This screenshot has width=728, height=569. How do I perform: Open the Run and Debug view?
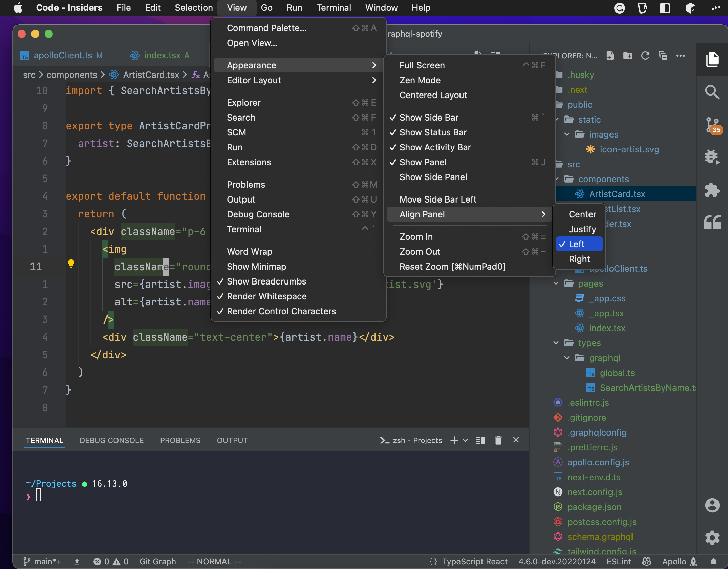(712, 157)
